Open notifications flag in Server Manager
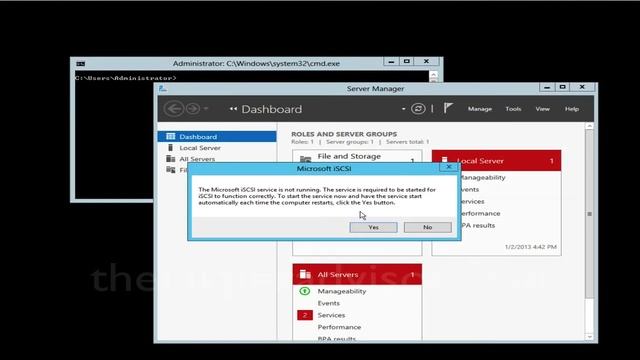The width and height of the screenshot is (640, 360). tap(448, 108)
